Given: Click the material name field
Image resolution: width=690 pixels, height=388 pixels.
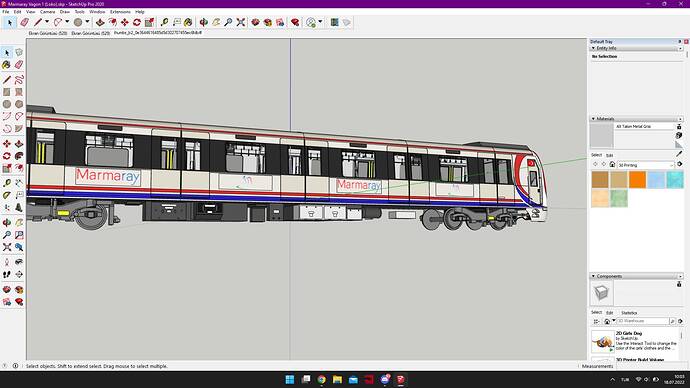Looking at the screenshot, I should tap(644, 126).
